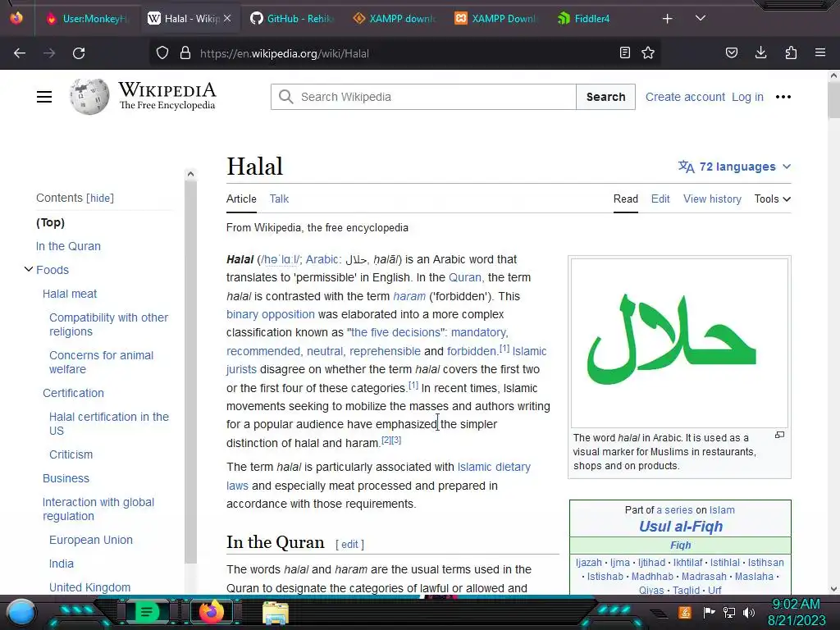Viewport: 840px width, 630px height.
Task: Click the network tray icon
Action: (729, 612)
